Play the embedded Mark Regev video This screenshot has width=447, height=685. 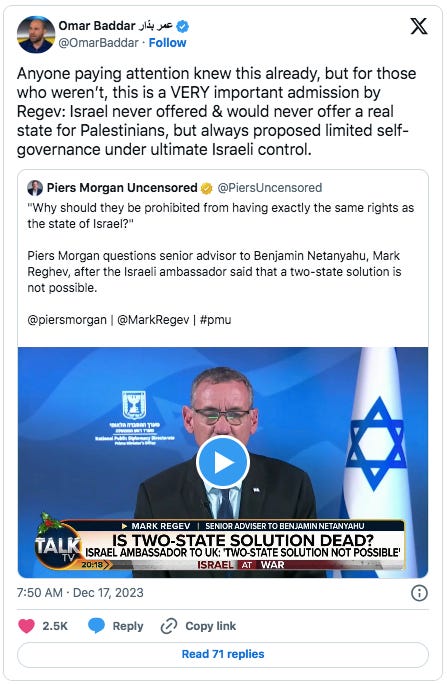(x=223, y=462)
